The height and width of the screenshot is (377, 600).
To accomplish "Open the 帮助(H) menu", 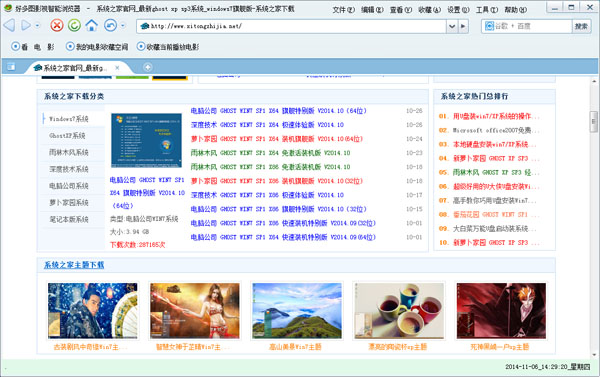I will tap(515, 10).
